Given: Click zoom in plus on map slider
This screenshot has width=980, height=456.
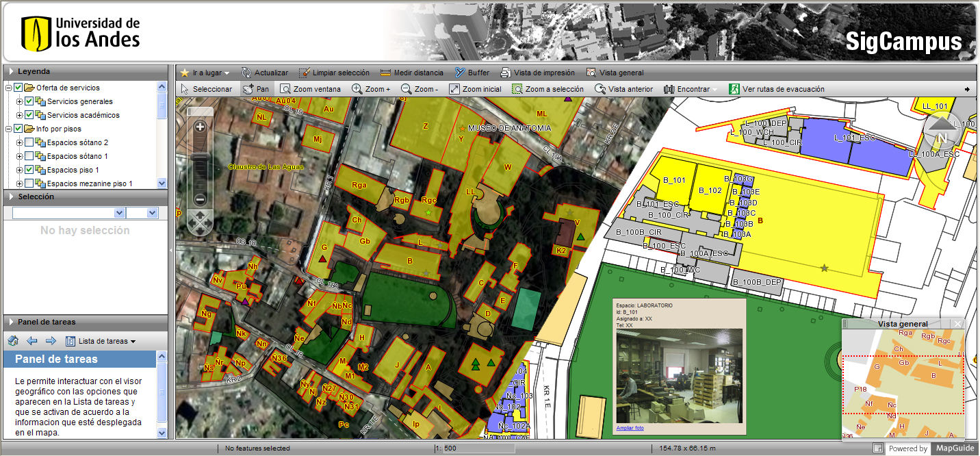Looking at the screenshot, I should click(201, 127).
